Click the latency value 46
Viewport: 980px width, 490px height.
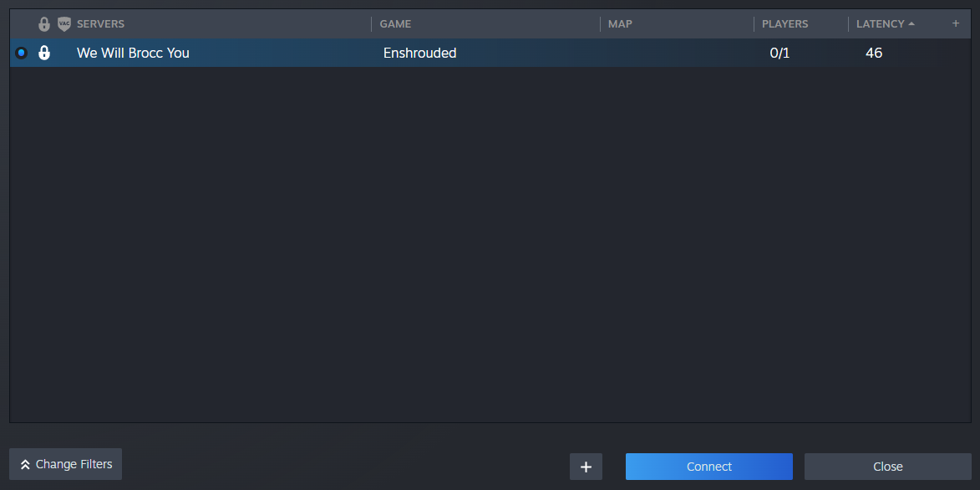point(874,54)
